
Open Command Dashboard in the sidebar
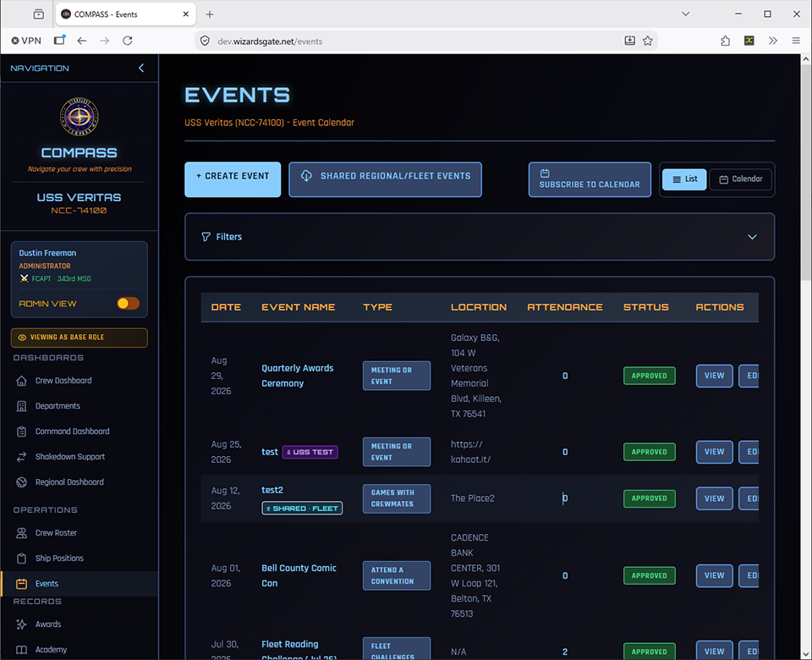tap(73, 432)
